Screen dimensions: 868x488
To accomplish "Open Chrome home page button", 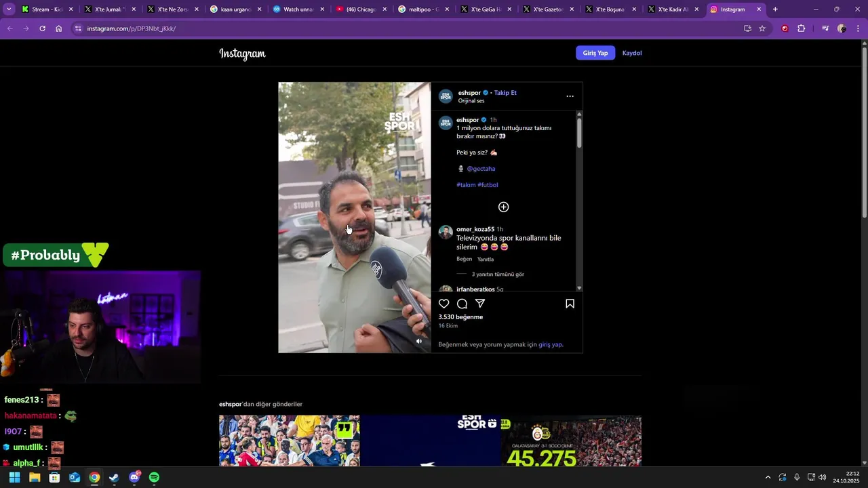I will (x=58, y=28).
